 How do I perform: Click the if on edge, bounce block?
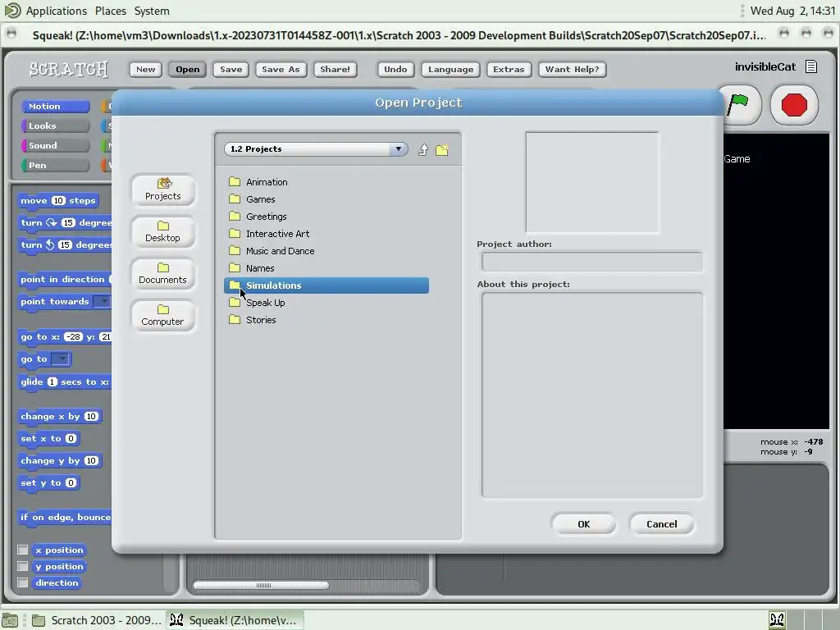(65, 517)
